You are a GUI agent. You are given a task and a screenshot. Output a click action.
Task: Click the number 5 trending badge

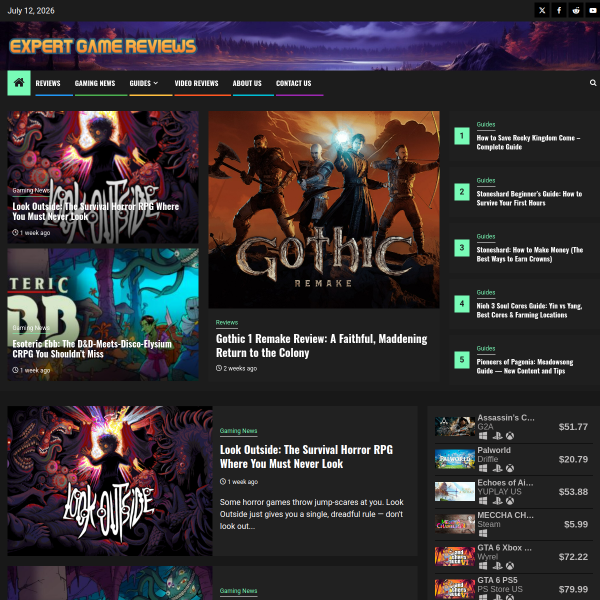pos(462,360)
